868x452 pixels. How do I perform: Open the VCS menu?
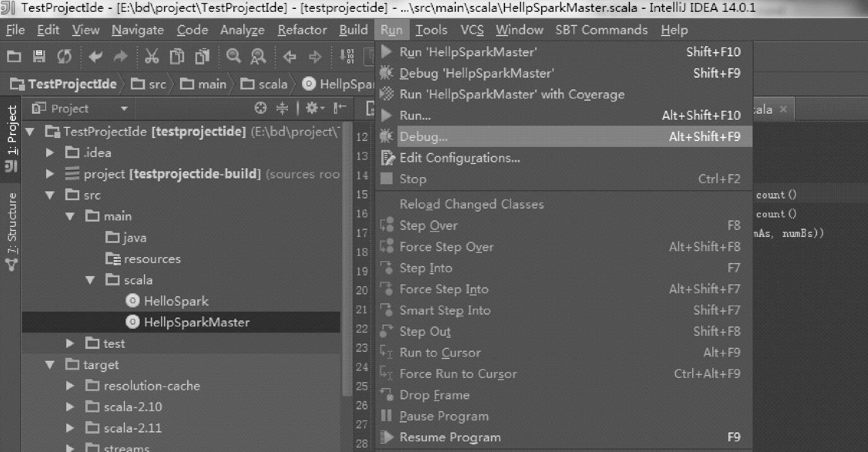tap(472, 30)
